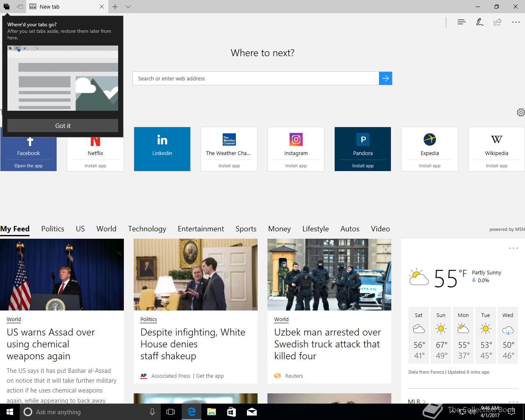
Task: Click Cortana Ask me anything box
Action: 90,412
